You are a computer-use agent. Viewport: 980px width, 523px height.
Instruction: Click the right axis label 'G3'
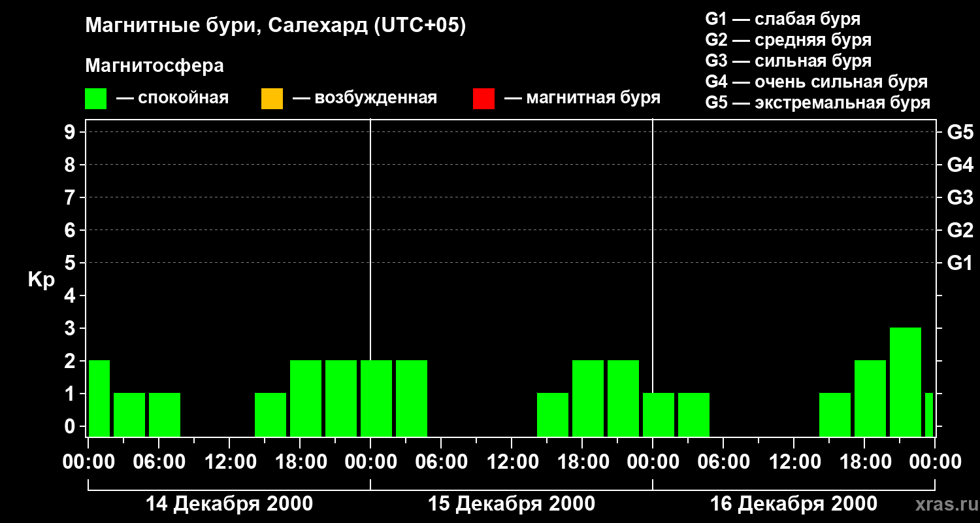[960, 197]
